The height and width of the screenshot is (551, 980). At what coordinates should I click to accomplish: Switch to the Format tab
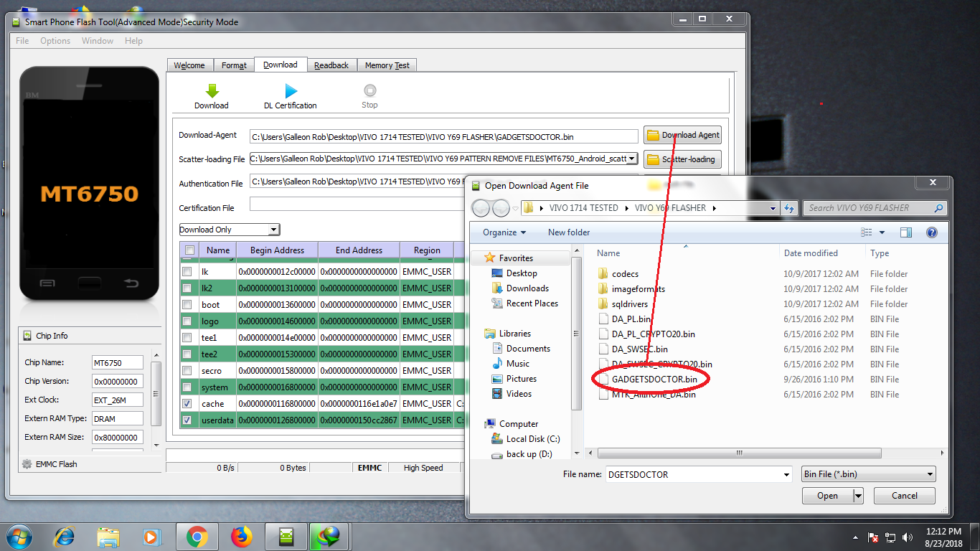pos(234,65)
